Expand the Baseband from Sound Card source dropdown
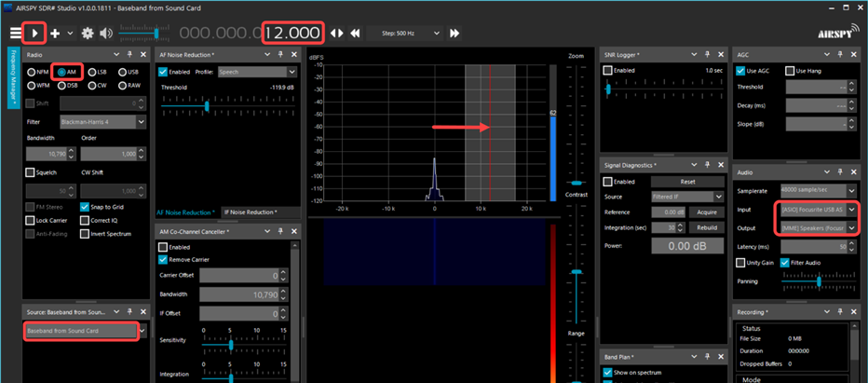 (x=142, y=330)
